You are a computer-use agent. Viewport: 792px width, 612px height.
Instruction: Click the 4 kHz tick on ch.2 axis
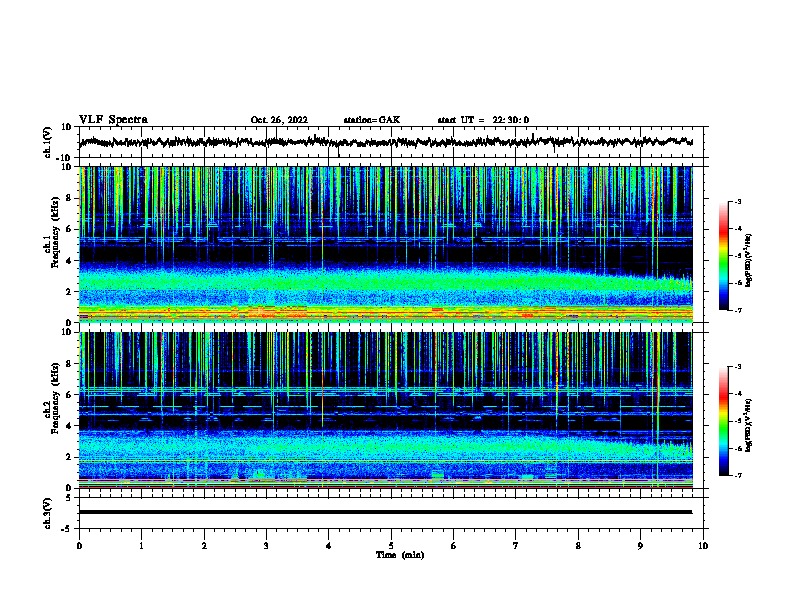tap(70, 426)
